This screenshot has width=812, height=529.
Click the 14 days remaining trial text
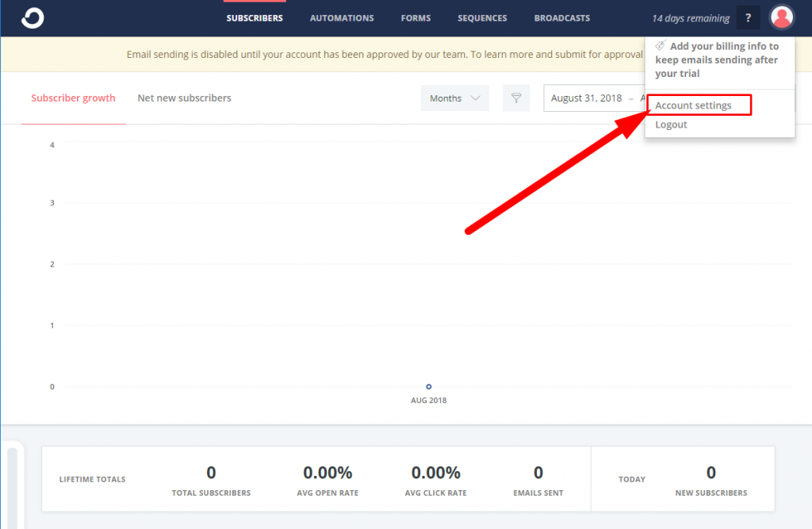(691, 18)
